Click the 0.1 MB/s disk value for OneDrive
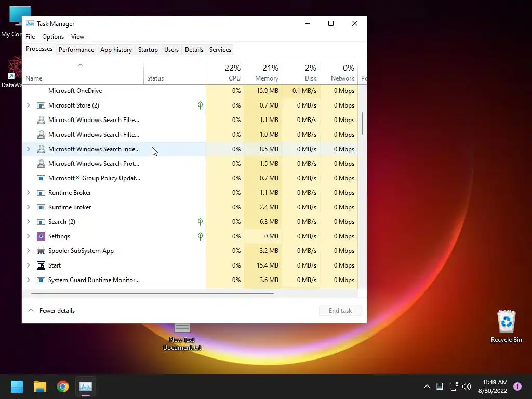The image size is (532, 399). [304, 91]
